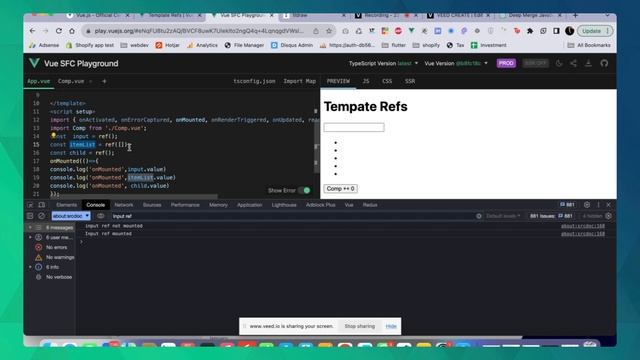Switch to the DevTools Network tab

(124, 205)
